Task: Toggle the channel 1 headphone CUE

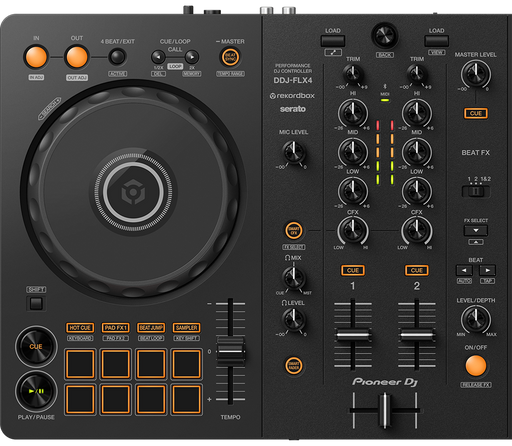Action: 353,270
